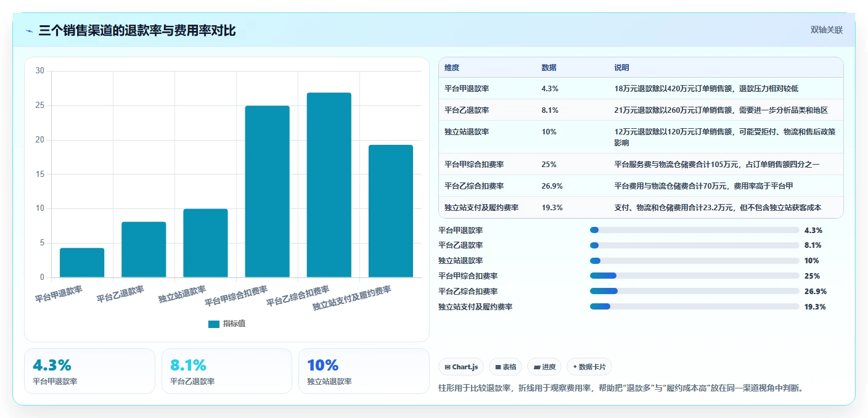Click the 4.3% cell in the table
Viewport: 868px width, 418px height.
pyautogui.click(x=550, y=89)
